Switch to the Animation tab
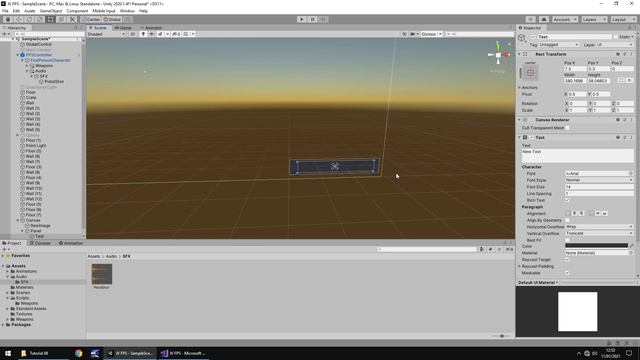 click(x=71, y=243)
